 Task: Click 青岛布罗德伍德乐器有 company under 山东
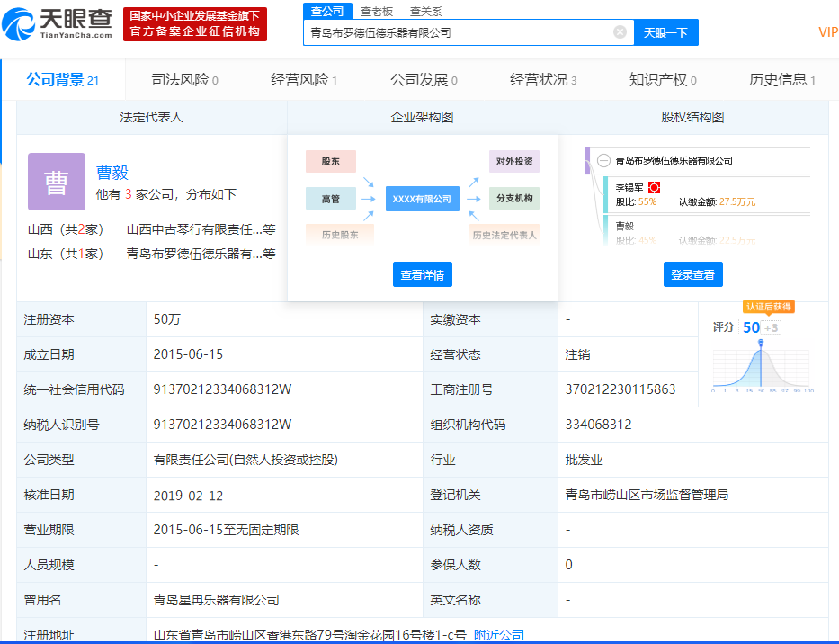coord(201,254)
